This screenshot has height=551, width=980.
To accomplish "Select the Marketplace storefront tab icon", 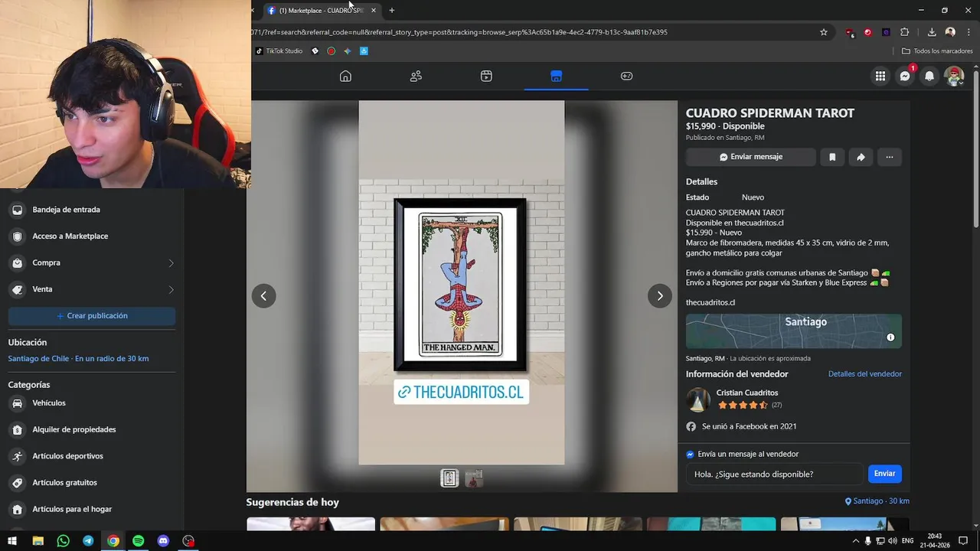I will tap(556, 76).
